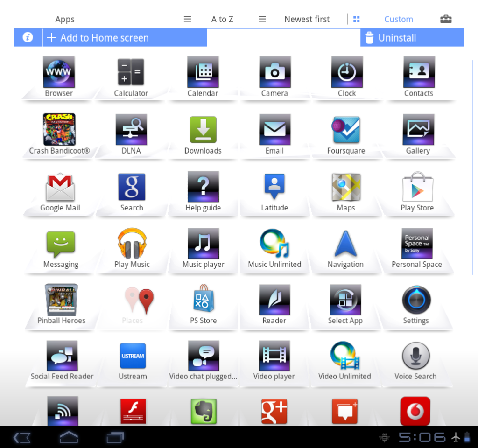The width and height of the screenshot is (478, 448).
Task: Open the PS Store
Action: 203,300
